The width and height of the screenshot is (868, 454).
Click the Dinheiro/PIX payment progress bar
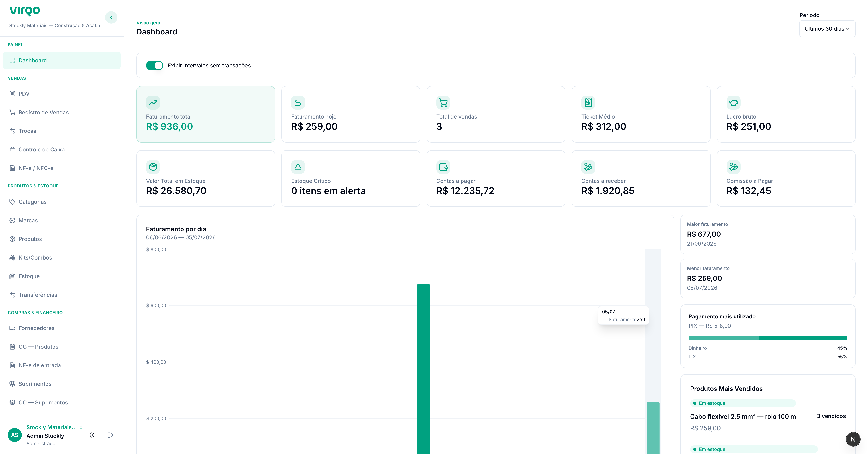[x=768, y=338]
